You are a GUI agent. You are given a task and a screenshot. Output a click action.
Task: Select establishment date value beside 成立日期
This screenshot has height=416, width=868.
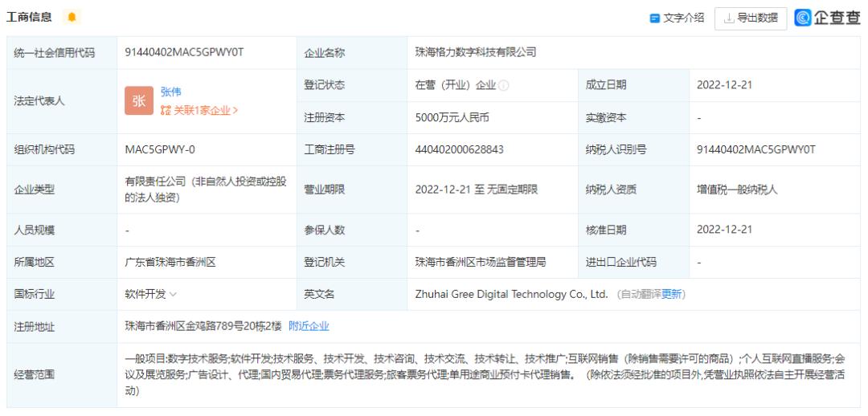724,85
